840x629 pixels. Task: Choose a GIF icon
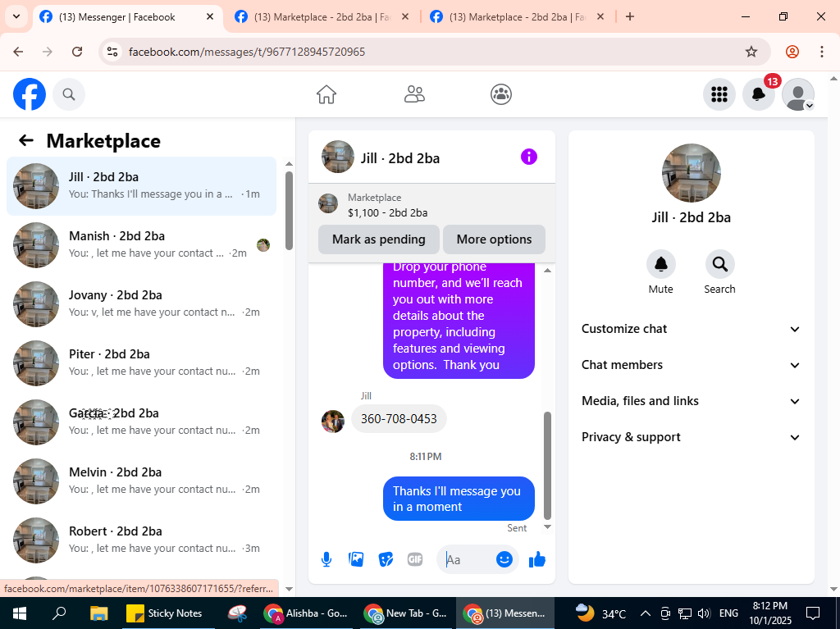pos(415,560)
